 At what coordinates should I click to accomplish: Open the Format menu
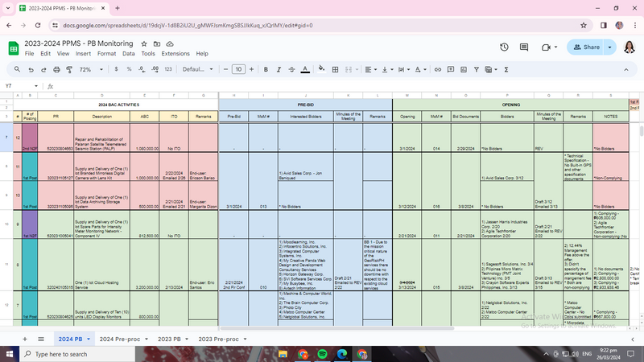(106, 54)
